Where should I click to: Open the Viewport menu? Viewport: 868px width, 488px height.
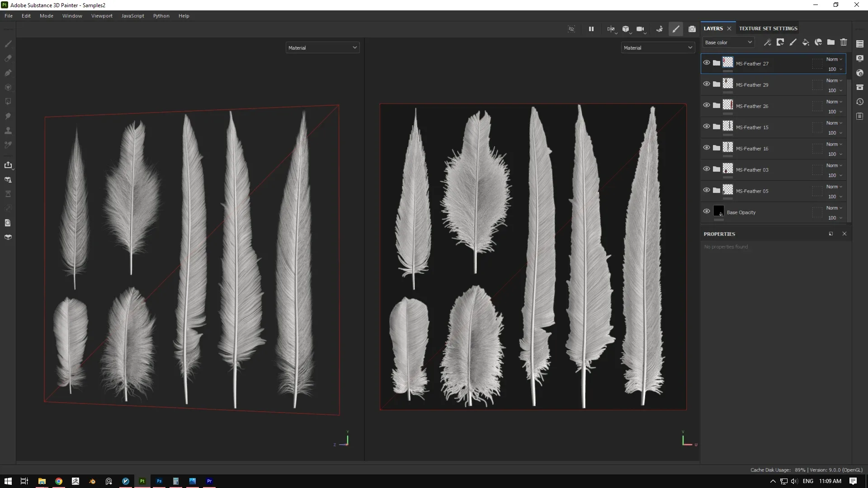(x=102, y=16)
